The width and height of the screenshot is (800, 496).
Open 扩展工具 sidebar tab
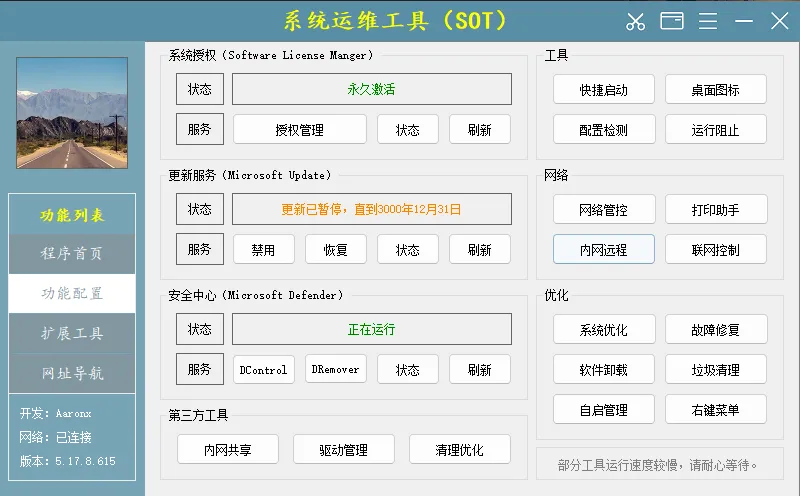(72, 333)
